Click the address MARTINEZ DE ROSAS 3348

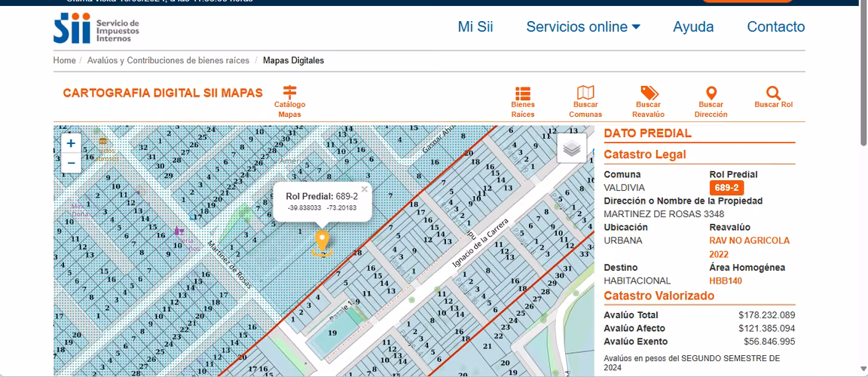coord(664,214)
